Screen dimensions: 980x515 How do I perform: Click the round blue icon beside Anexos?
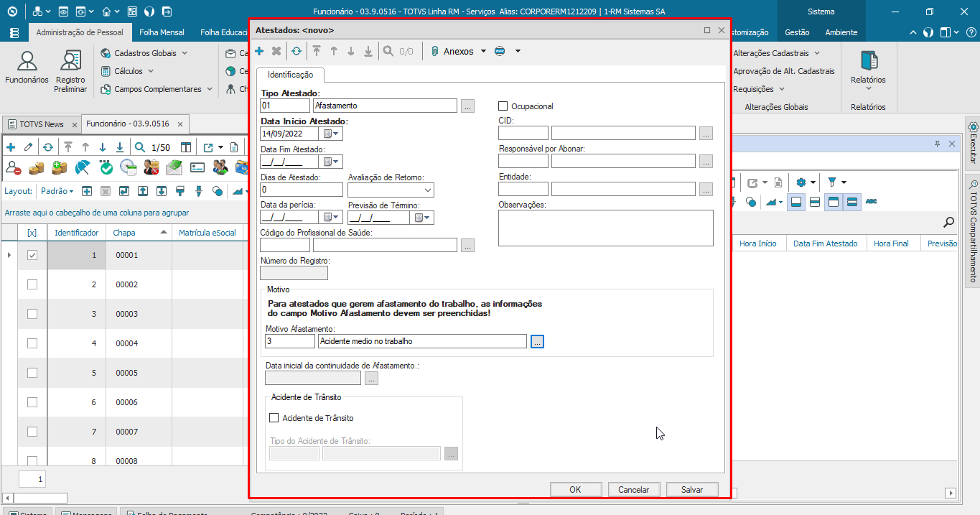pos(500,51)
